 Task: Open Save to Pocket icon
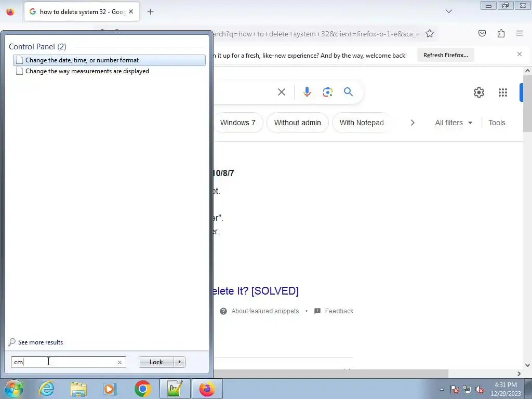coord(482,33)
